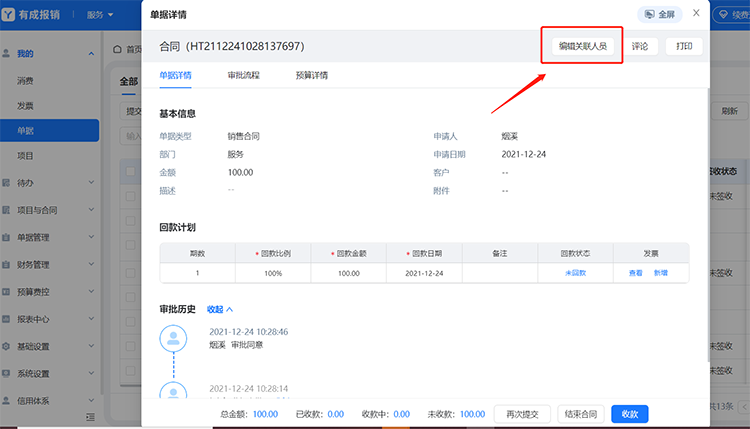Collapse the 审批历史 section via 收起
Screen dimensions: 750x429
(220, 310)
